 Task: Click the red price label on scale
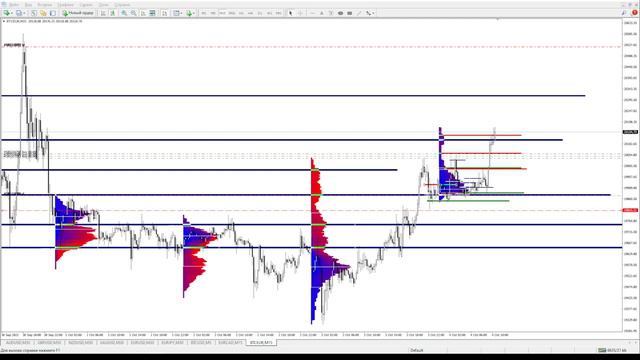click(630, 210)
